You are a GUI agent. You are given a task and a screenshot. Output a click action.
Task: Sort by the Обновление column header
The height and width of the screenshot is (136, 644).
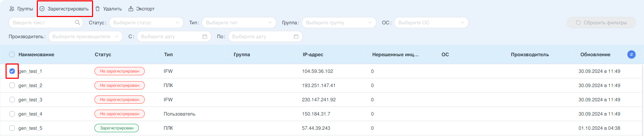595,54
